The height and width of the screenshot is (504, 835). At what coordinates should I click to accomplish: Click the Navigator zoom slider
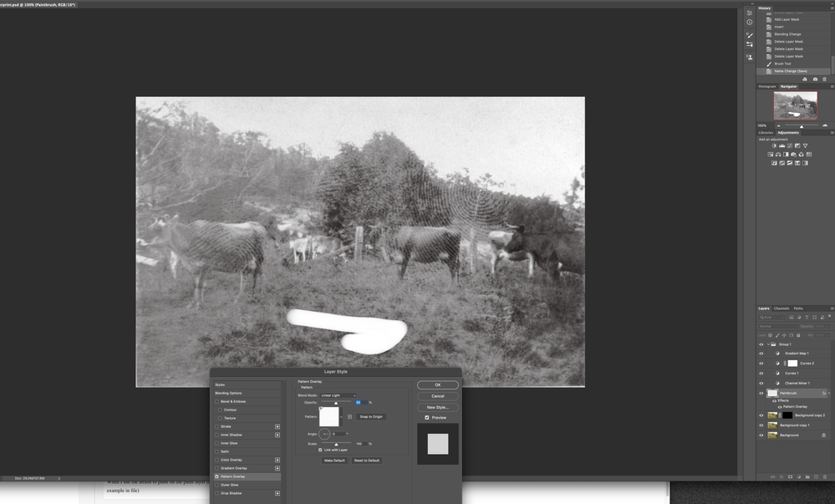coord(802,125)
